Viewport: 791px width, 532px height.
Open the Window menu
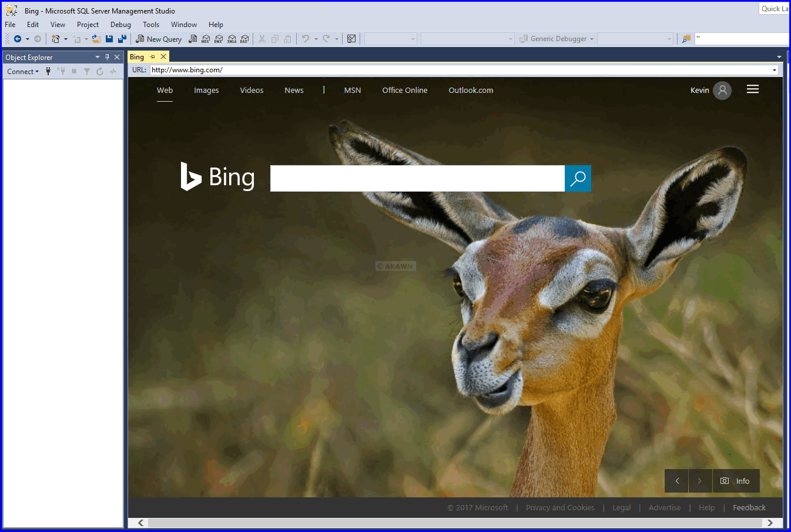pyautogui.click(x=184, y=25)
